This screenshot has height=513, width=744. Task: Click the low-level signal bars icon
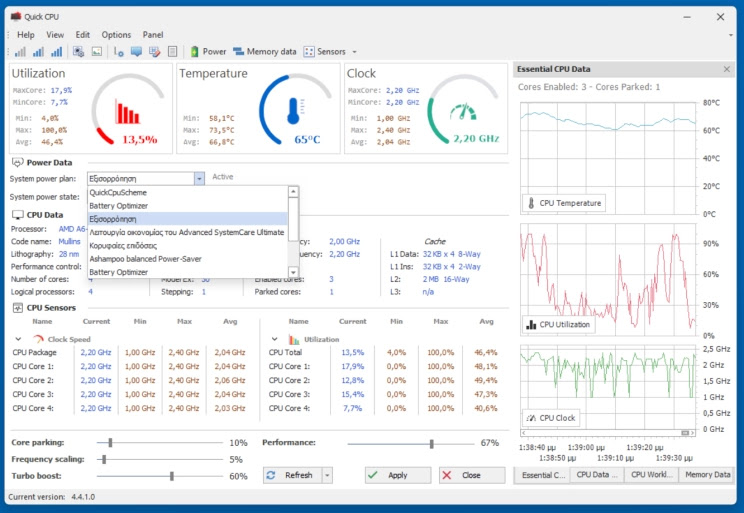pos(20,52)
